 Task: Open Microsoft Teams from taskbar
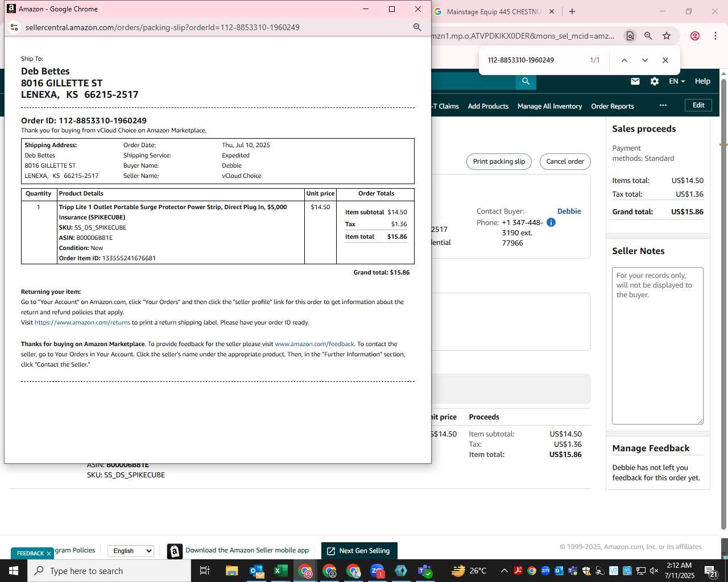point(425,571)
